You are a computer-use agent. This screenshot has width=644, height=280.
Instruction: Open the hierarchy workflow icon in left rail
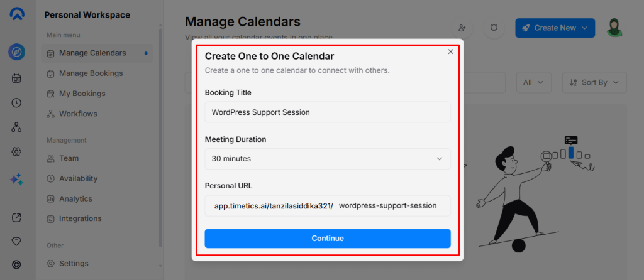tap(16, 127)
